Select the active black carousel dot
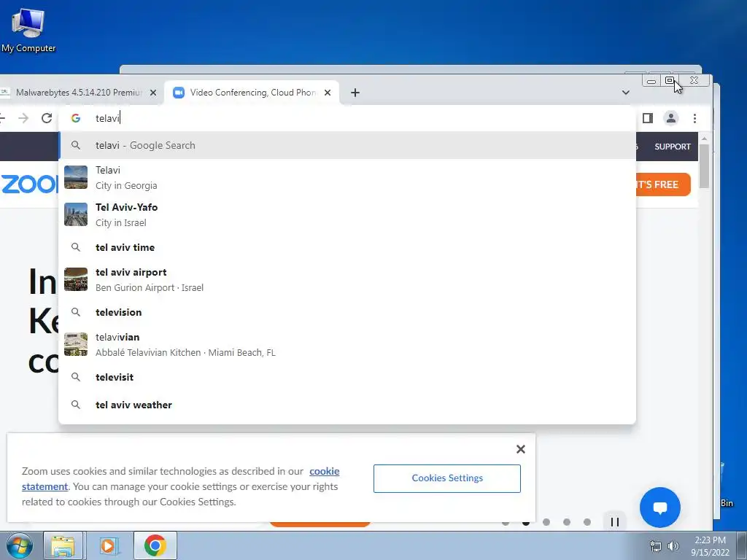747x560 pixels. point(526,522)
